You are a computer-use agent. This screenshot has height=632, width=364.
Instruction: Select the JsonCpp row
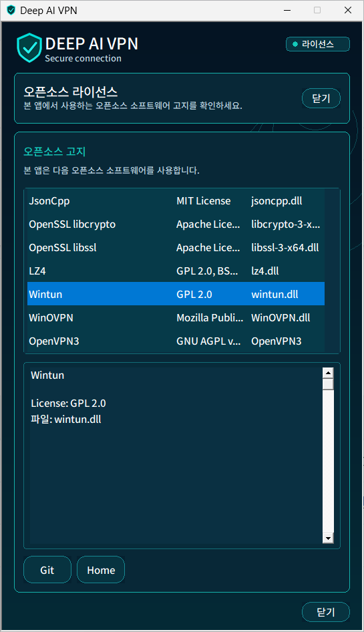176,200
